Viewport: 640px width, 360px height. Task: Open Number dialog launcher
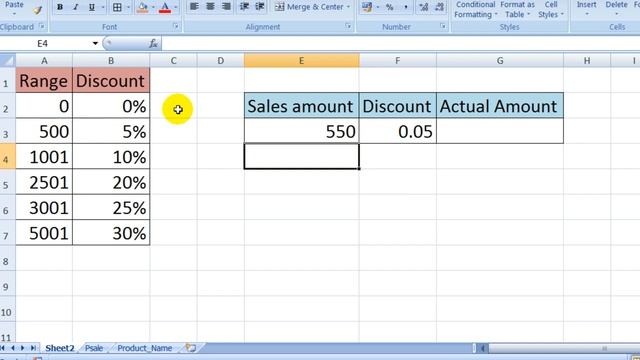(x=443, y=27)
